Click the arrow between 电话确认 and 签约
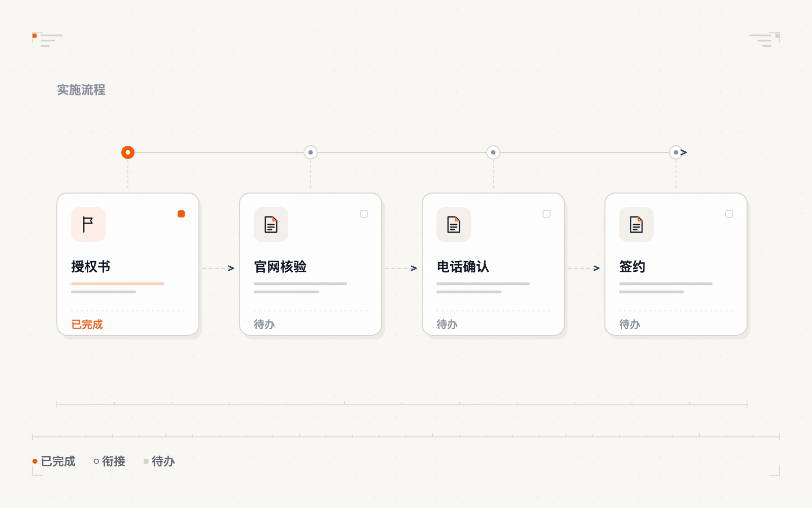The height and width of the screenshot is (508, 812). 584,268
